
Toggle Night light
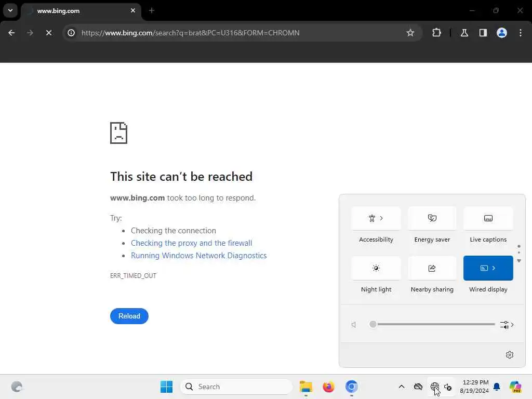click(376, 268)
